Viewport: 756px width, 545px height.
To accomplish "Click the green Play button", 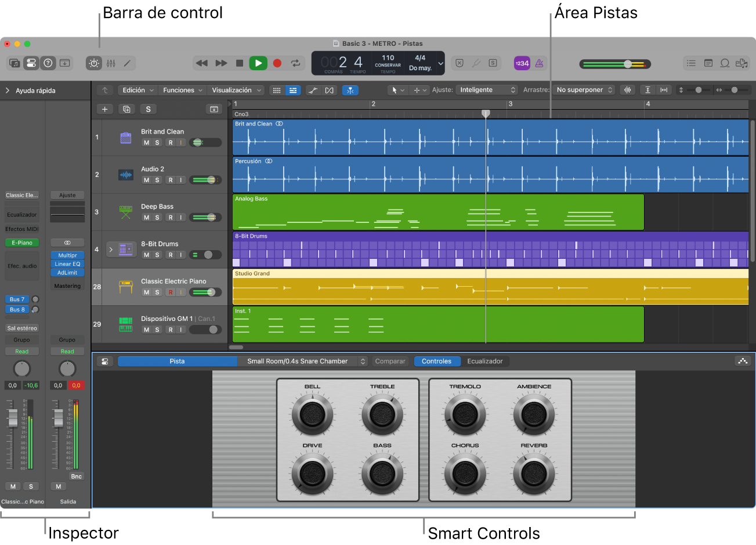I will pyautogui.click(x=258, y=63).
